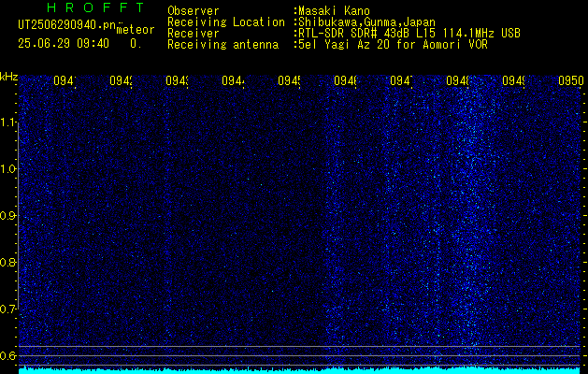Screen dimensions: 588x374
Task: Click the 0944 time marker
Action: coord(233,80)
